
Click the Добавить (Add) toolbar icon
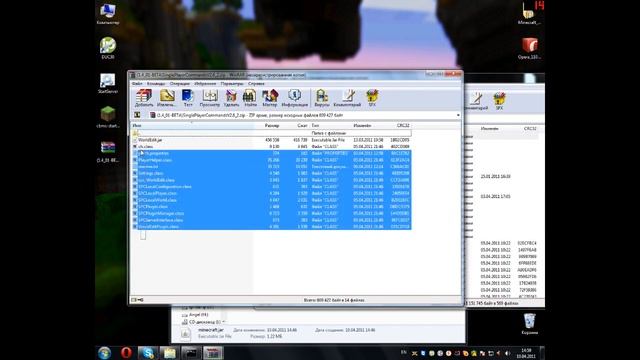coord(144,98)
